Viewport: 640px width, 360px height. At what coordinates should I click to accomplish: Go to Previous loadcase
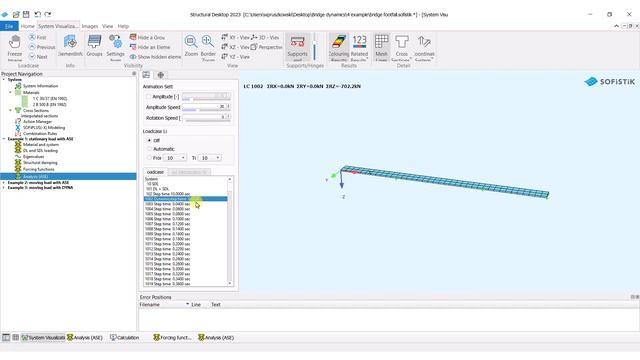[42, 47]
